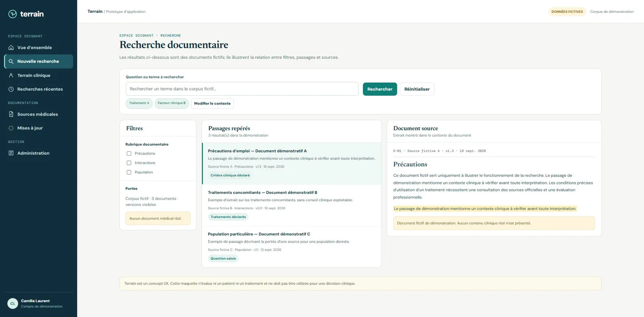Click the Traitements déclarés tag
The image size is (644, 317).
coord(228,217)
